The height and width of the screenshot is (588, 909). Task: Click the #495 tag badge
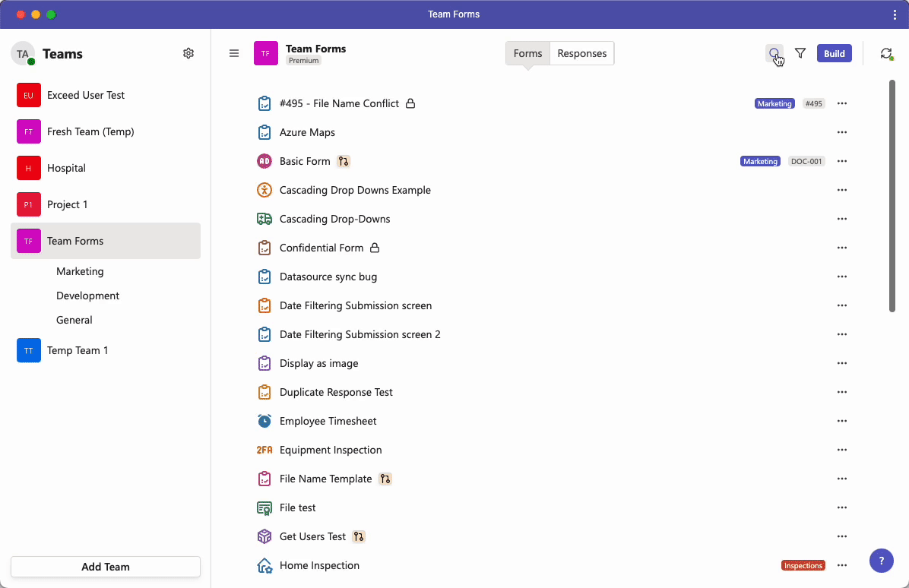[x=814, y=103]
